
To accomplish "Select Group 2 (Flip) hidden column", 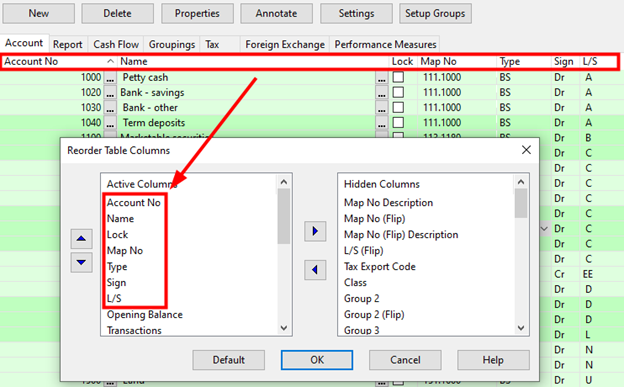I will [x=374, y=315].
